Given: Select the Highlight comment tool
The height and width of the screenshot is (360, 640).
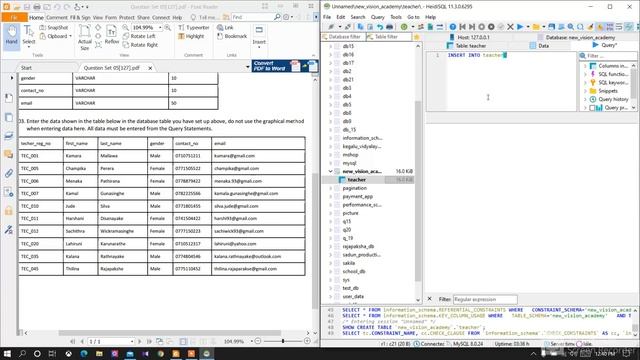Looking at the screenshot, I should [x=191, y=36].
